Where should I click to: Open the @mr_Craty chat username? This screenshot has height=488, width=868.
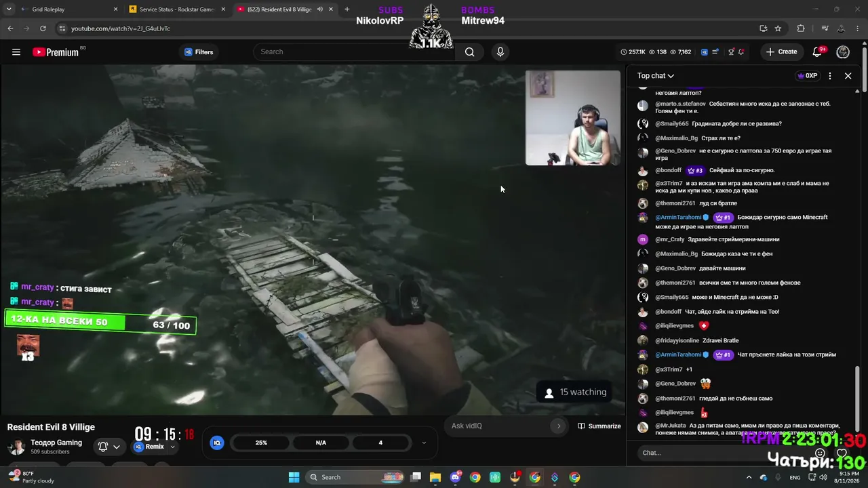[x=670, y=239]
